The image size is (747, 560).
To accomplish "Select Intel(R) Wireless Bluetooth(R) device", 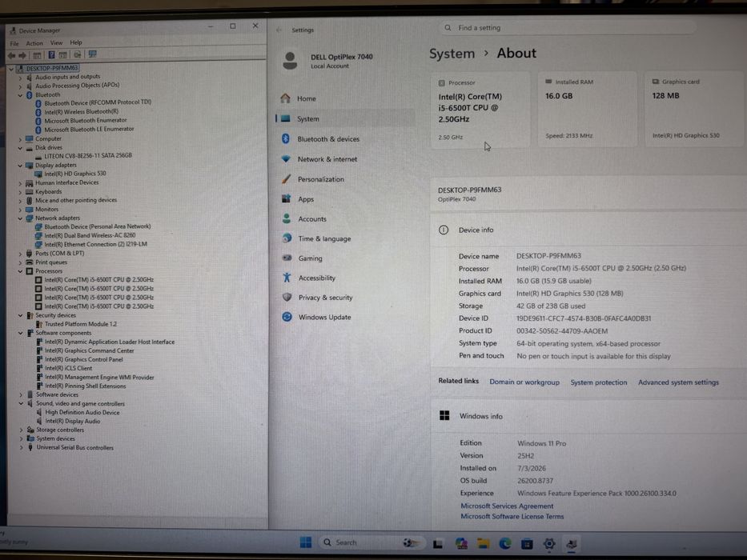I will point(81,112).
